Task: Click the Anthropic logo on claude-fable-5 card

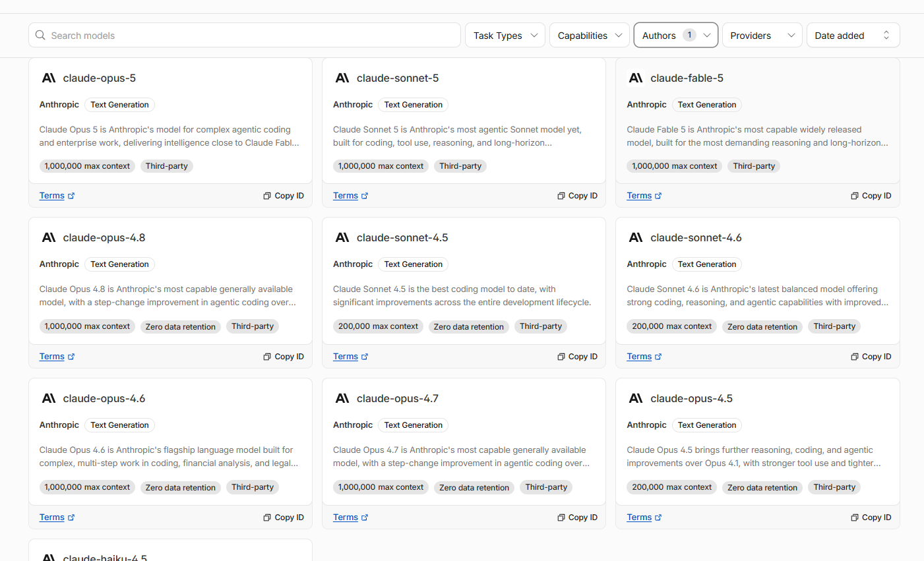Action: click(636, 78)
